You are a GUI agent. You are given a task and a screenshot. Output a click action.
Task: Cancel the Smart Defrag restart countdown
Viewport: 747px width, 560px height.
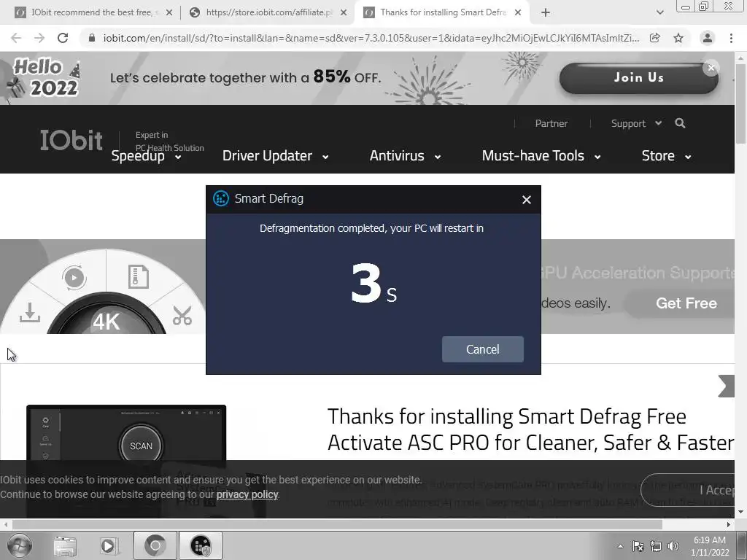coord(483,349)
